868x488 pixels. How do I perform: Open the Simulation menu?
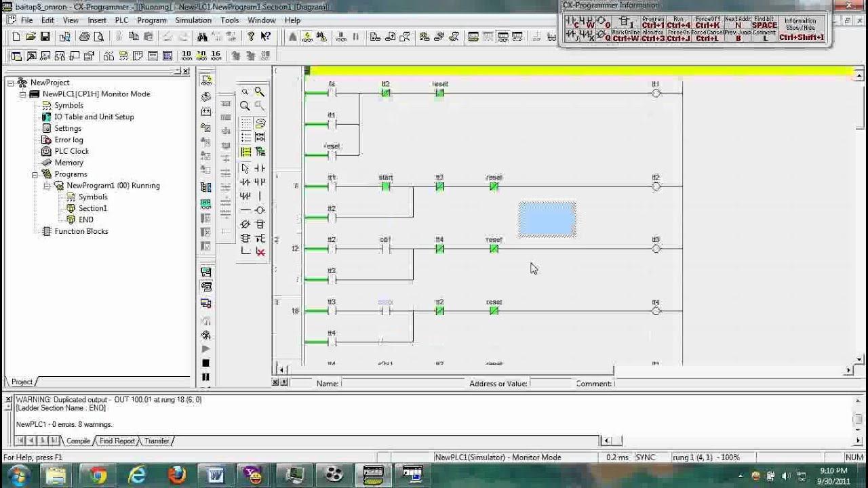pos(193,20)
